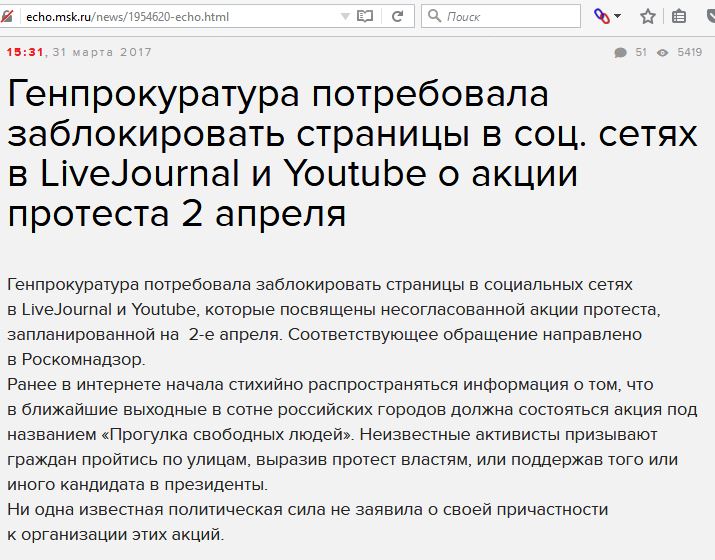The width and height of the screenshot is (715, 560).
Task: Click the magnifier icon in the search box
Action: pos(434,16)
